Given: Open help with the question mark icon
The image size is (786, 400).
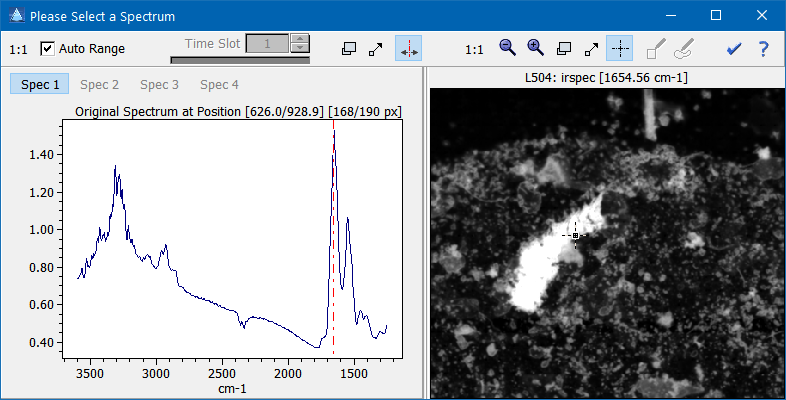Looking at the screenshot, I should 763,49.
